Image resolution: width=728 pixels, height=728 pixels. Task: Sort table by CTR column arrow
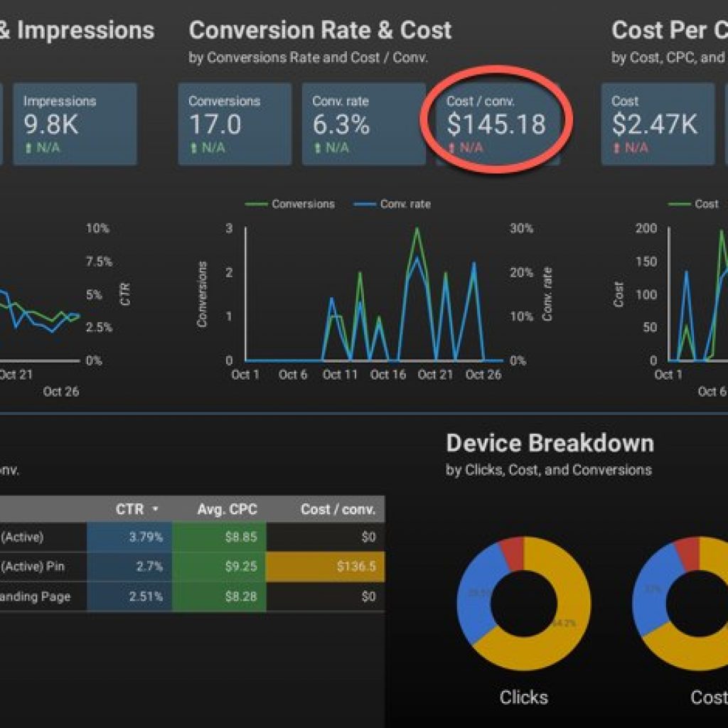click(156, 509)
